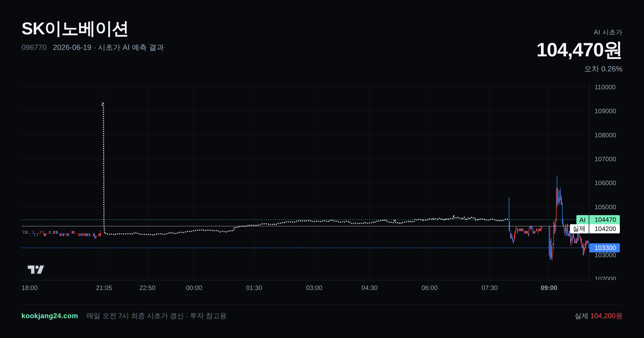Click the green 'AI' tag on the price axis
Viewport: 644px width, 338px height.
583,220
